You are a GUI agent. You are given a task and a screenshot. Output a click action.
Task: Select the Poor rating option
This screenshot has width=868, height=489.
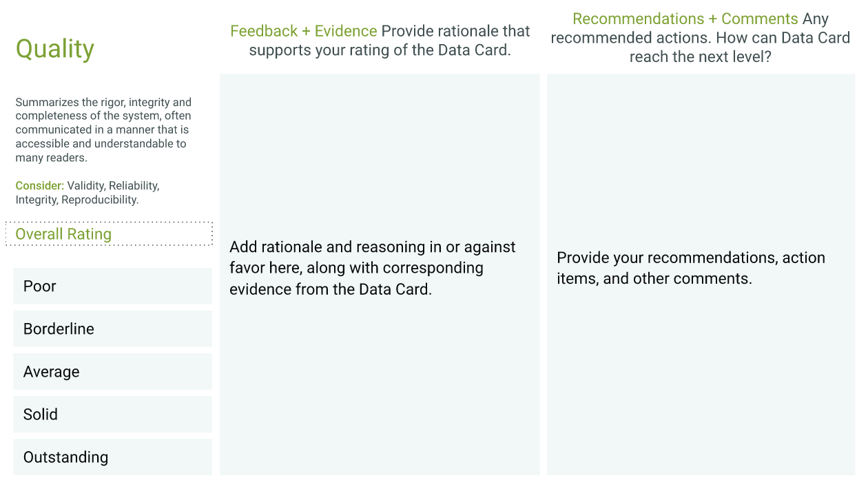pos(112,287)
